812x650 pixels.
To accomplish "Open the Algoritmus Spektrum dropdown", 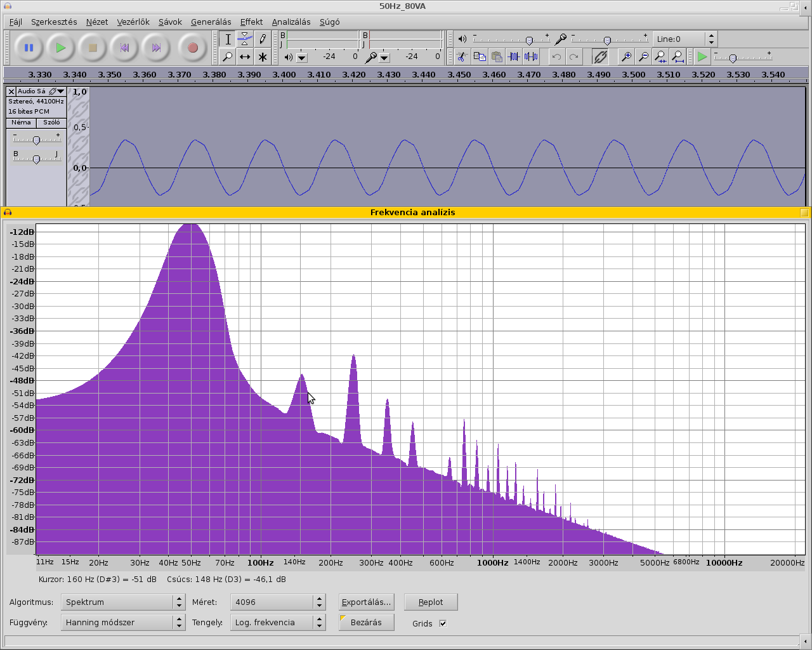I will [x=122, y=602].
